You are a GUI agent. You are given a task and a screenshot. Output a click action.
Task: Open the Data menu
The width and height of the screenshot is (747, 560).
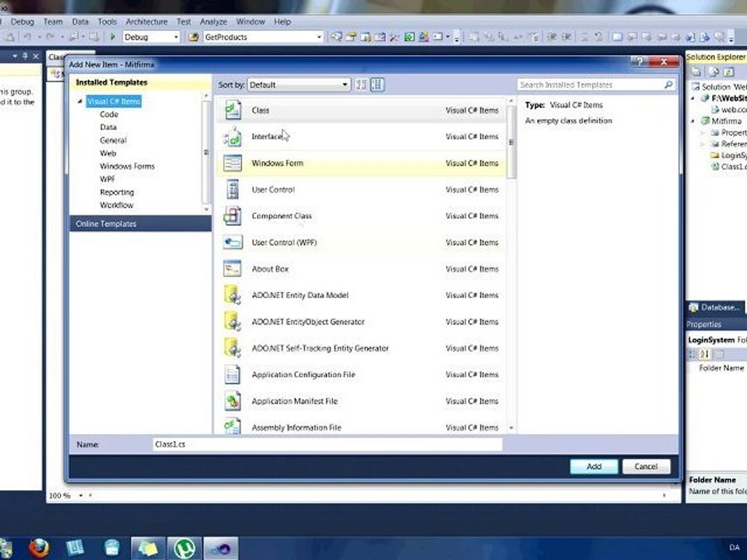pos(80,22)
